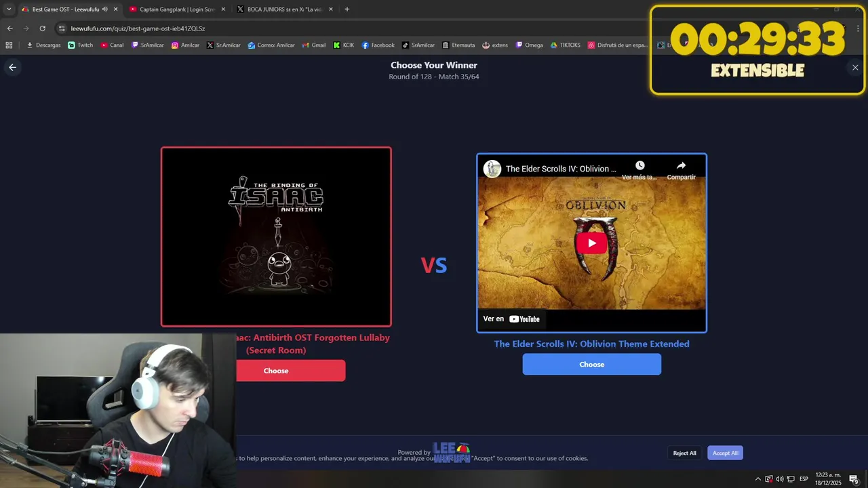
Task: Click Reject All cookies button
Action: 684,453
